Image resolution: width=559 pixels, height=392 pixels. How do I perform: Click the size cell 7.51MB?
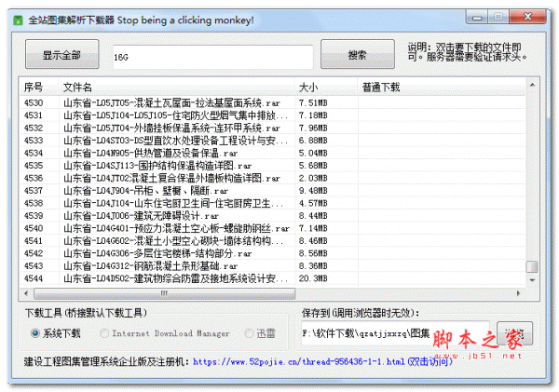coord(313,103)
